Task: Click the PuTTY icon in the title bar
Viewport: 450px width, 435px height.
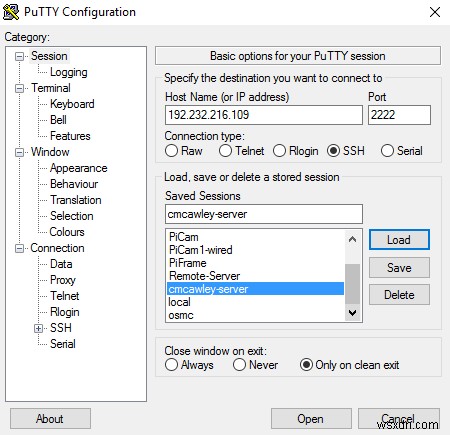Action: click(x=11, y=12)
